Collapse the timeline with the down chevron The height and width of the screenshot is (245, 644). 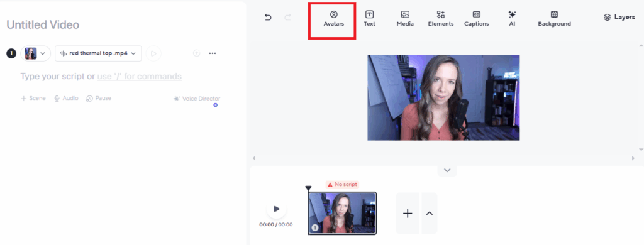[447, 170]
